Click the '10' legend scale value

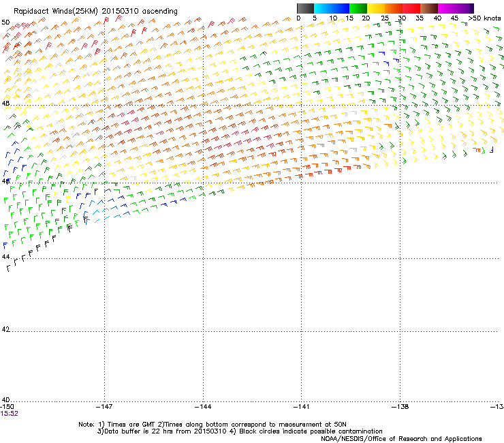point(333,18)
